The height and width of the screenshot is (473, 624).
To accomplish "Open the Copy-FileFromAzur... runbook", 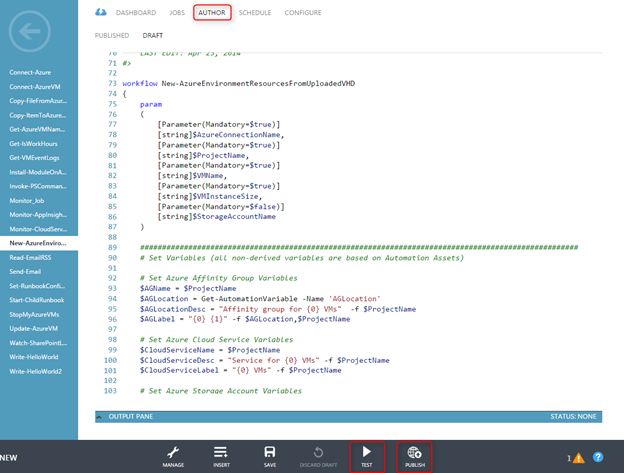I will click(x=38, y=101).
